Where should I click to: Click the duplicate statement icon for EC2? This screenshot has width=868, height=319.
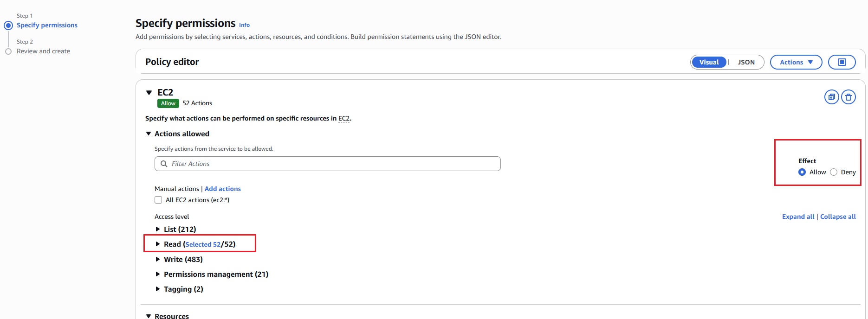(x=831, y=97)
